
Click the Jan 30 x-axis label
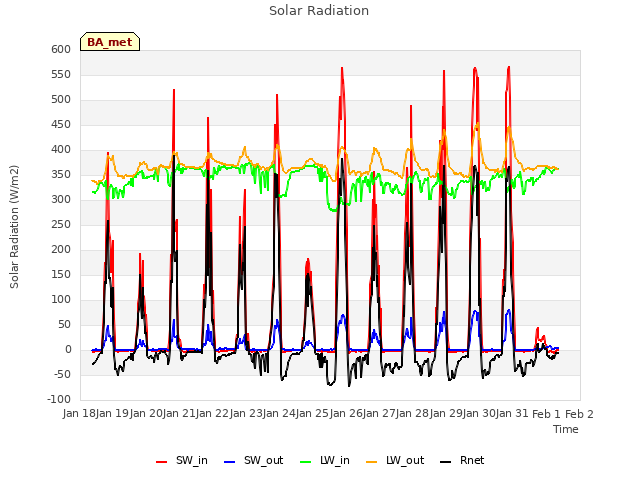pyautogui.click(x=479, y=414)
